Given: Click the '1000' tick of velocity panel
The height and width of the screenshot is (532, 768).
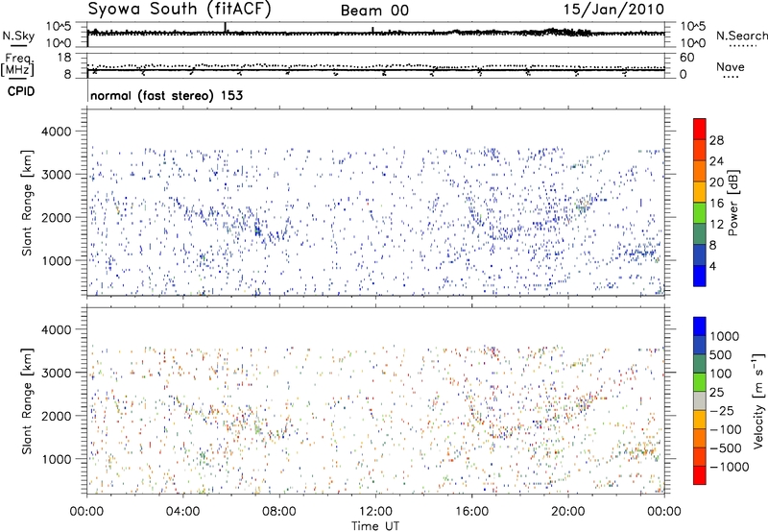Looking at the screenshot, I should point(56,459).
